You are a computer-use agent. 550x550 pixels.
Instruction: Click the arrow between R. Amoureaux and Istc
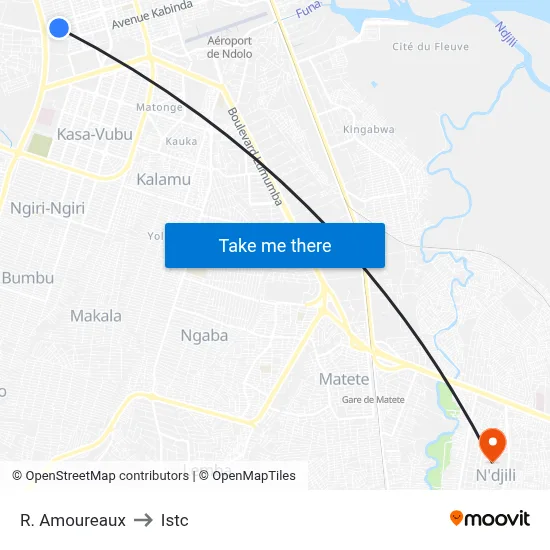pos(143,520)
